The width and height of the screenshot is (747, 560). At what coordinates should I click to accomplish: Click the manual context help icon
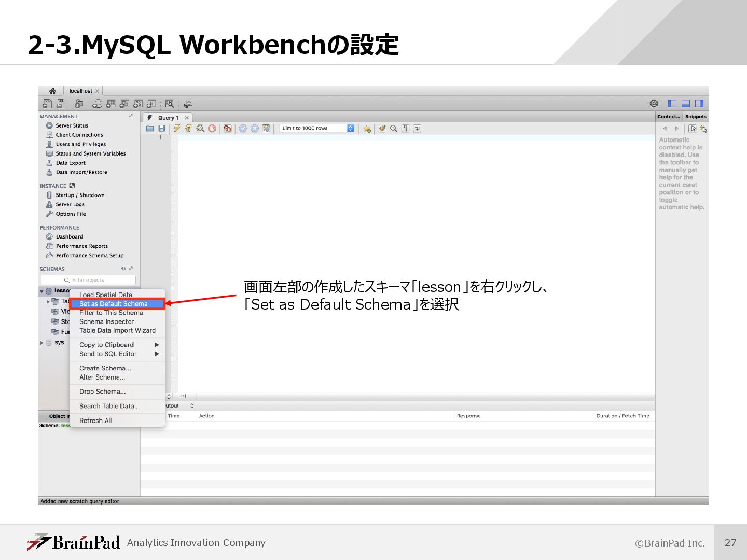point(693,129)
